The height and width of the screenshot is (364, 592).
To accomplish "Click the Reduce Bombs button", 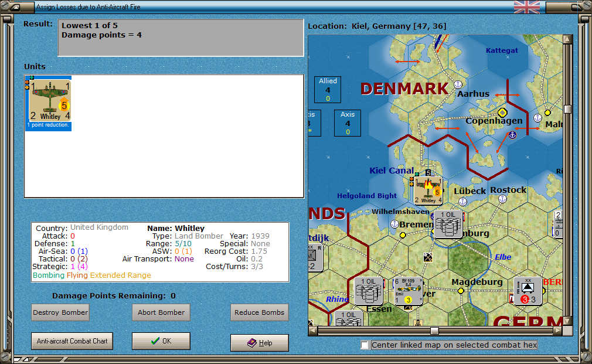I will tap(260, 312).
